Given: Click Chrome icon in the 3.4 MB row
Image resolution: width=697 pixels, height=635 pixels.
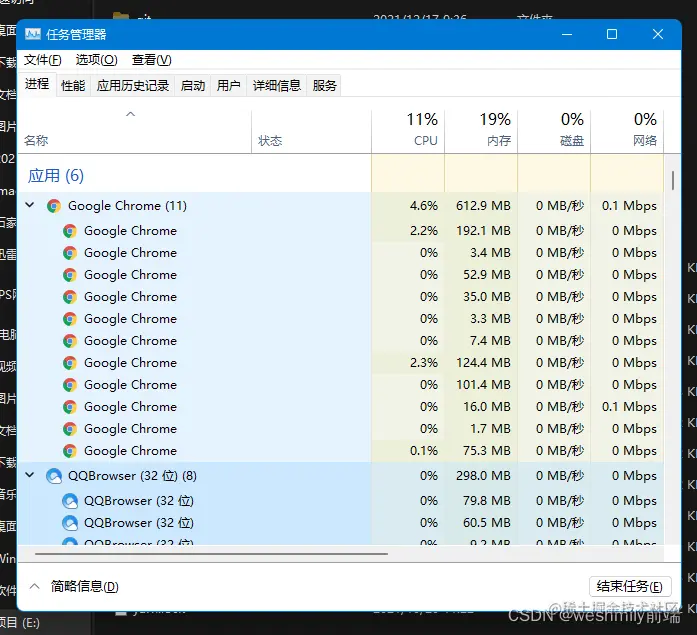Looking at the screenshot, I should [70, 253].
